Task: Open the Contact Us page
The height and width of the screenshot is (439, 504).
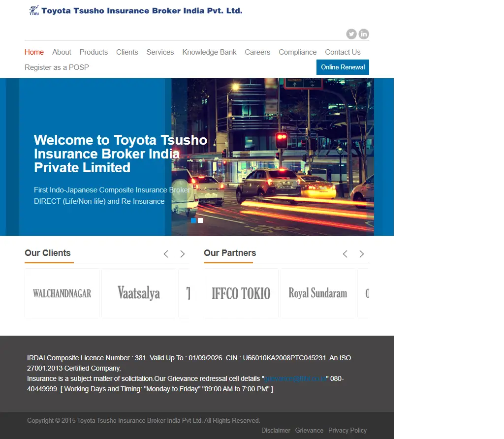Action: pos(343,52)
